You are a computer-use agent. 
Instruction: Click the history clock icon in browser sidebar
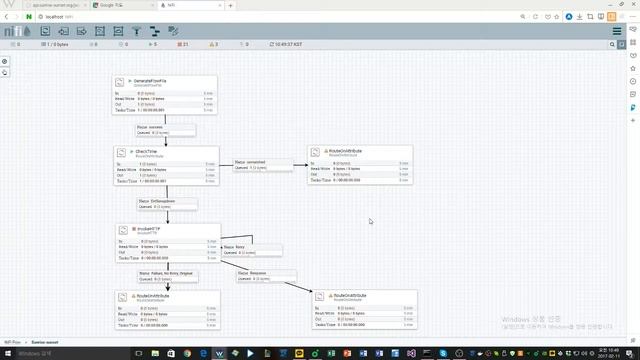(x=633, y=81)
